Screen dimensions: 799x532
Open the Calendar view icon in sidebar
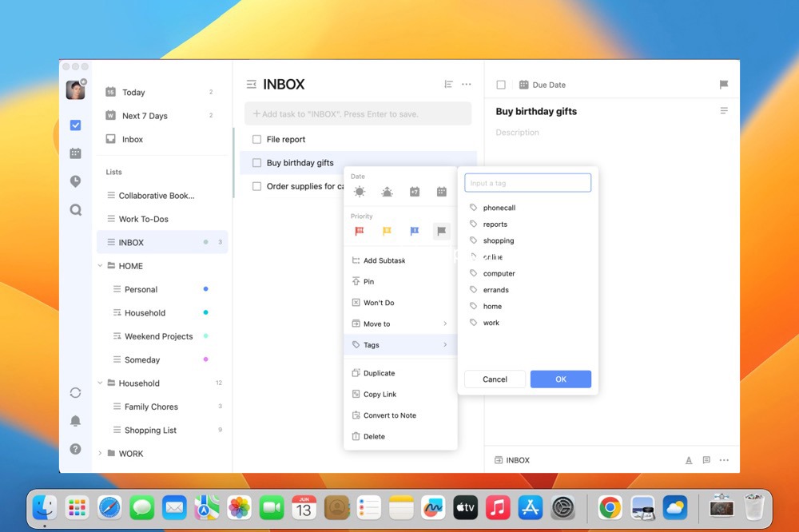[75, 153]
